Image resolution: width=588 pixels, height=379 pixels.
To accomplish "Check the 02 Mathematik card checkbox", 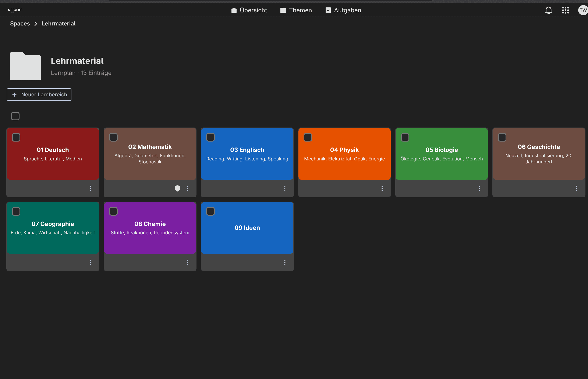I will [113, 137].
